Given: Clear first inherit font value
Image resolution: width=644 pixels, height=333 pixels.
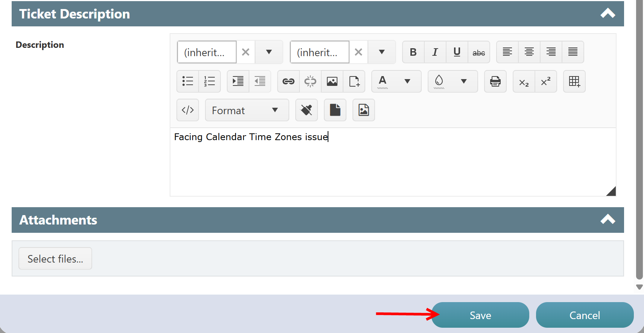Looking at the screenshot, I should click(246, 52).
